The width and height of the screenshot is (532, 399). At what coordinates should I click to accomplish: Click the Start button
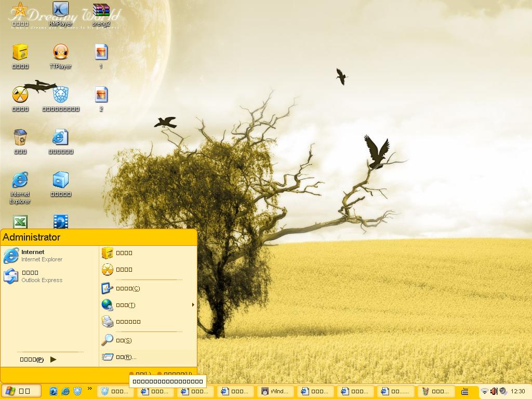(x=17, y=391)
